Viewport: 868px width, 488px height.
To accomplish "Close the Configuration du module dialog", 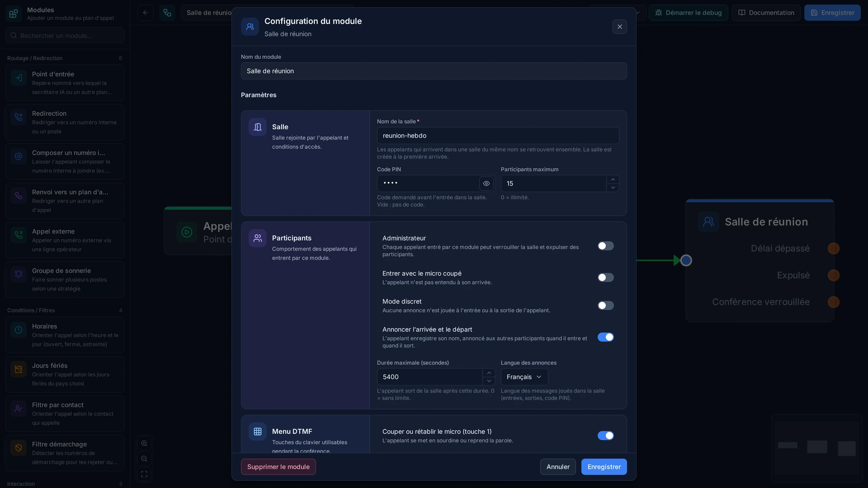I will (x=620, y=27).
